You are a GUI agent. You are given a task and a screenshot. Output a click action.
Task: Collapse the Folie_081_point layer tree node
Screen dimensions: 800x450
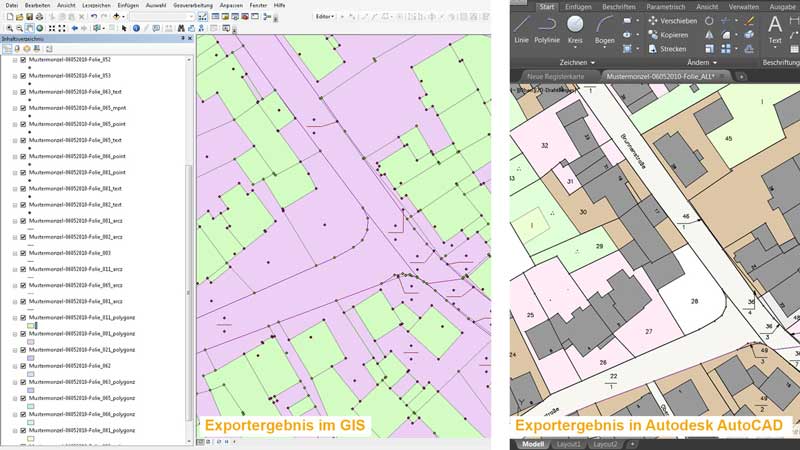tap(15, 172)
